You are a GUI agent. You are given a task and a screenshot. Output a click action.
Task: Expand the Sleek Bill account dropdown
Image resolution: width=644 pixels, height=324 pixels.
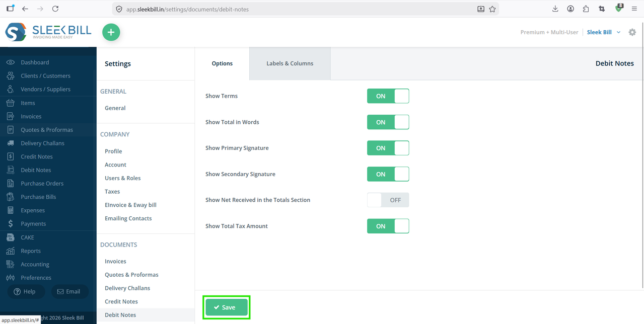[604, 32]
